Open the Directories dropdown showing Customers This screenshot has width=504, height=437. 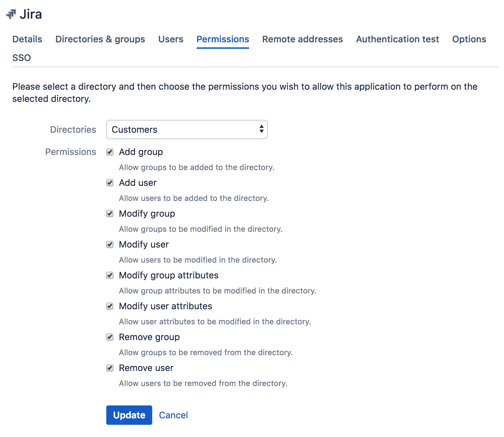click(187, 130)
